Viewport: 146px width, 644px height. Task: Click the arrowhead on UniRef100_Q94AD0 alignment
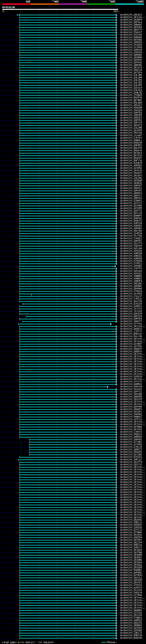pyautogui.click(x=116, y=266)
